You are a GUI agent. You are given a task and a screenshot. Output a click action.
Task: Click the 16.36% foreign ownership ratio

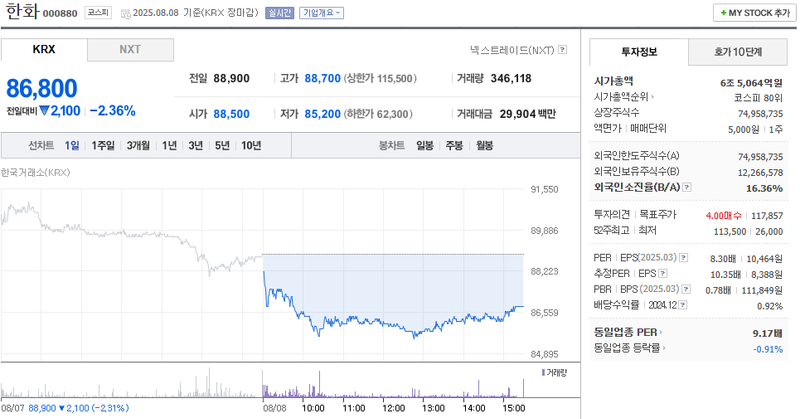(764, 188)
